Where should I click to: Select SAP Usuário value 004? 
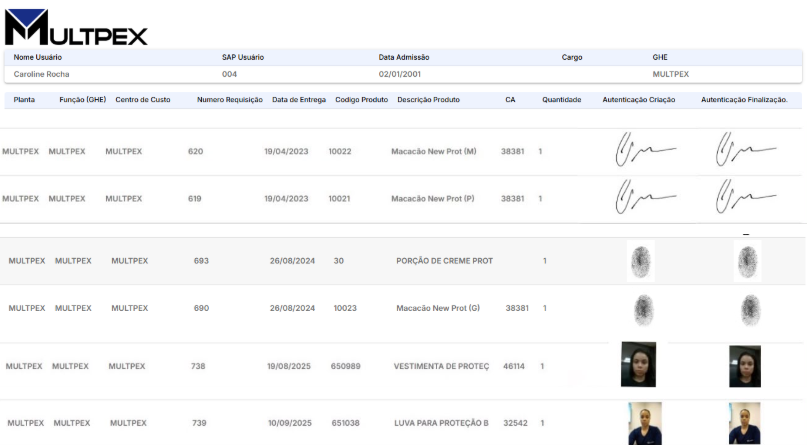[x=229, y=74]
